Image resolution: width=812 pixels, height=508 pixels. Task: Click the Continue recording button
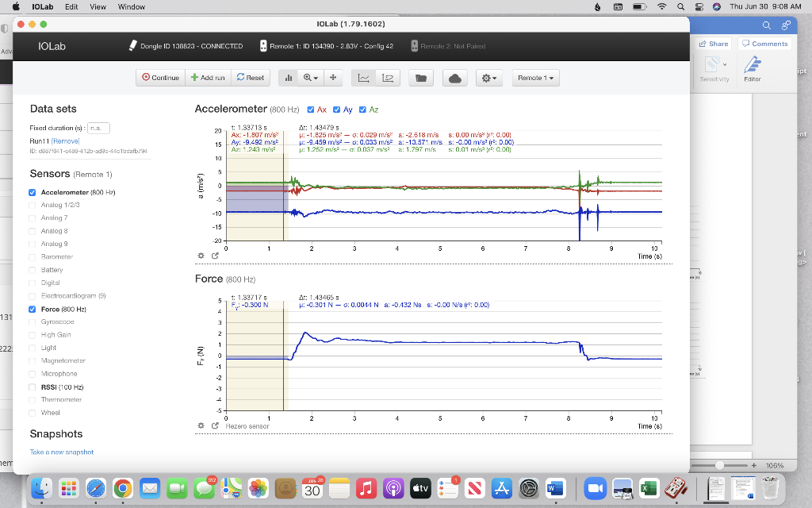click(160, 78)
